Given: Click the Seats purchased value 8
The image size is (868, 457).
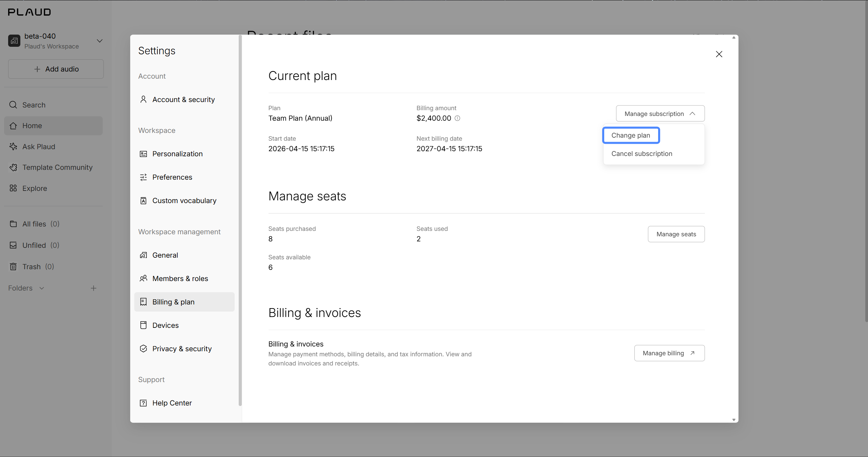Looking at the screenshot, I should (271, 239).
